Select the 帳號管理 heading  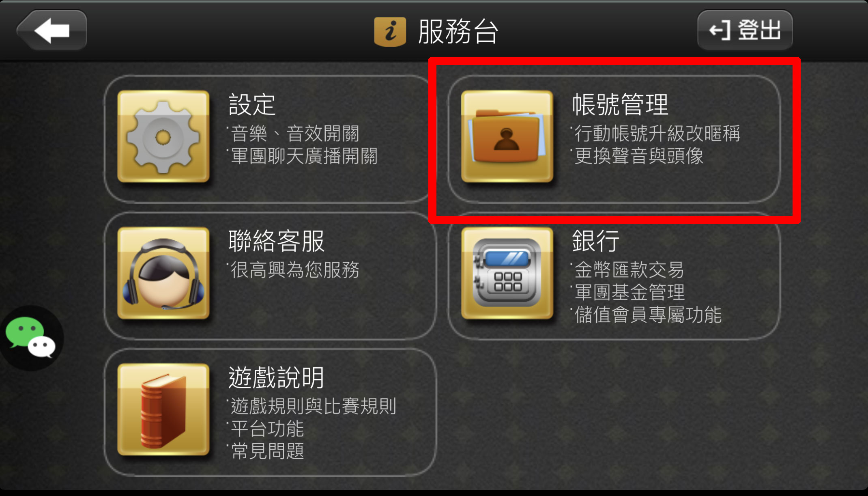(x=620, y=104)
